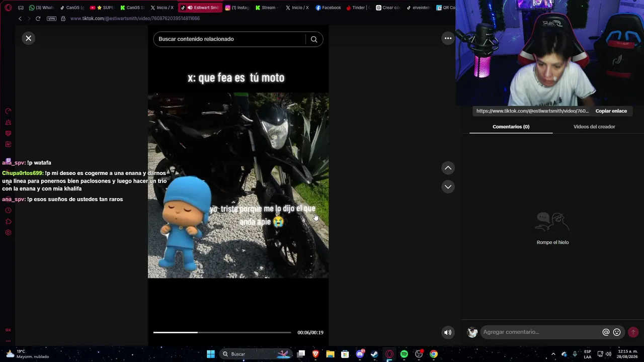Image resolution: width=644 pixels, height=362 pixels.
Task: Open the Instagram browser tab
Action: (237, 8)
